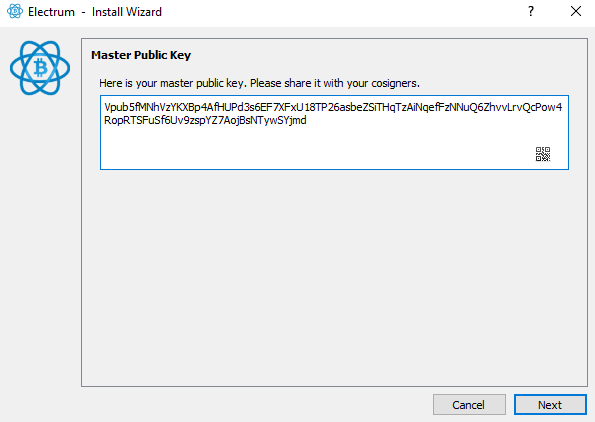Close the Install Wizard window

pyautogui.click(x=576, y=11)
